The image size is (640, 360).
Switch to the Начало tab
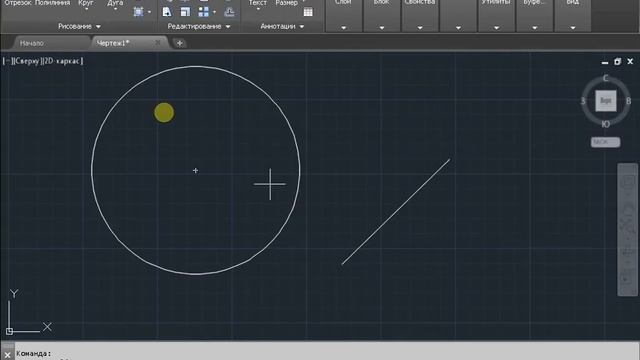(32, 43)
